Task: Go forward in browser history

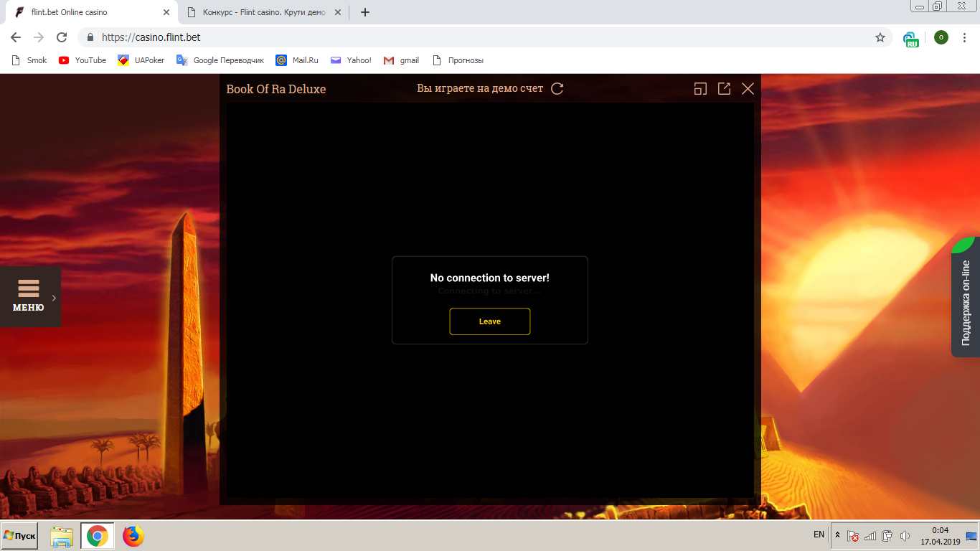Action: coord(39,37)
